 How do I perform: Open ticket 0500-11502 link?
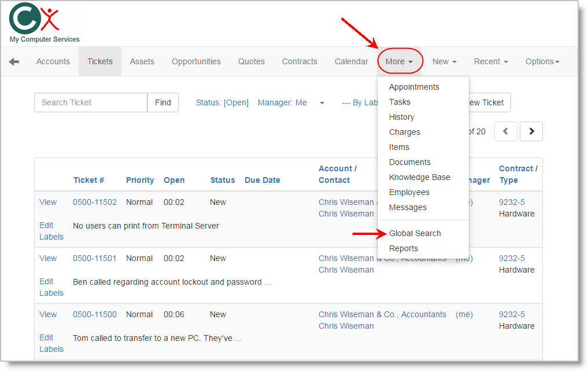(95, 202)
